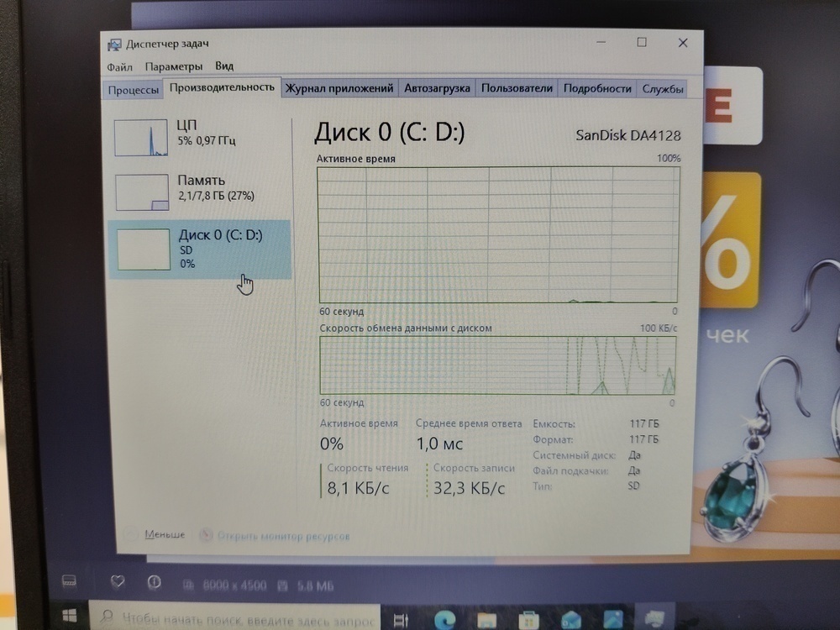Viewport: 840px width, 630px height.
Task: Click the heart favorite icon in photo viewer
Action: click(x=118, y=581)
